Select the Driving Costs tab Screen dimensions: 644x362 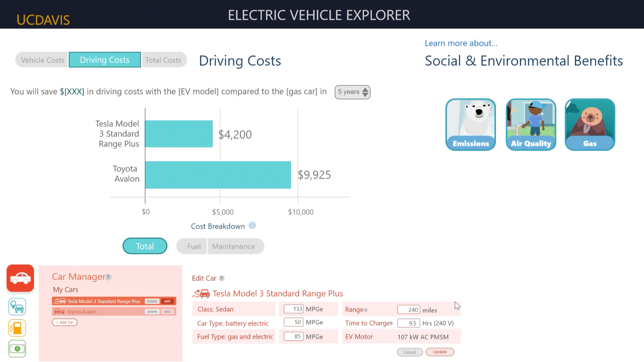[x=105, y=60]
